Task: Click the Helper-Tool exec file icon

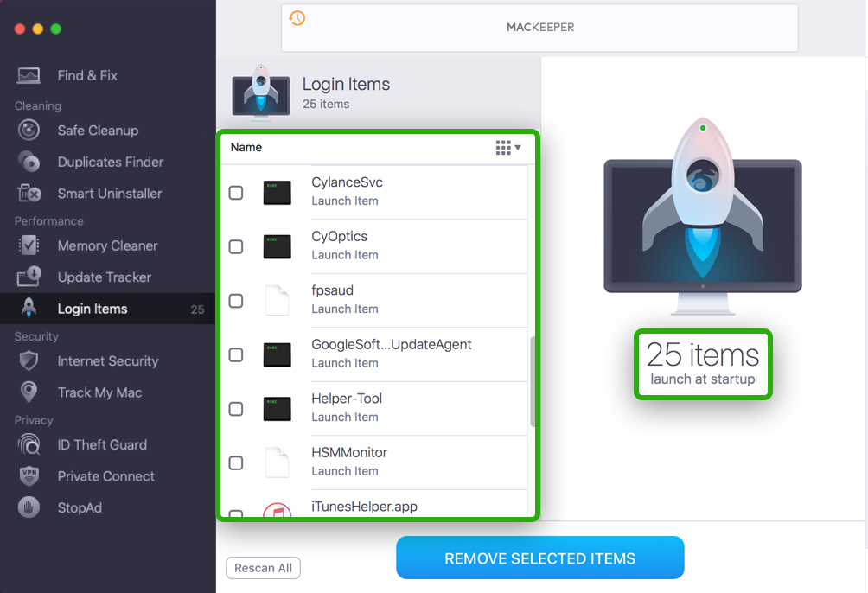Action: point(277,409)
